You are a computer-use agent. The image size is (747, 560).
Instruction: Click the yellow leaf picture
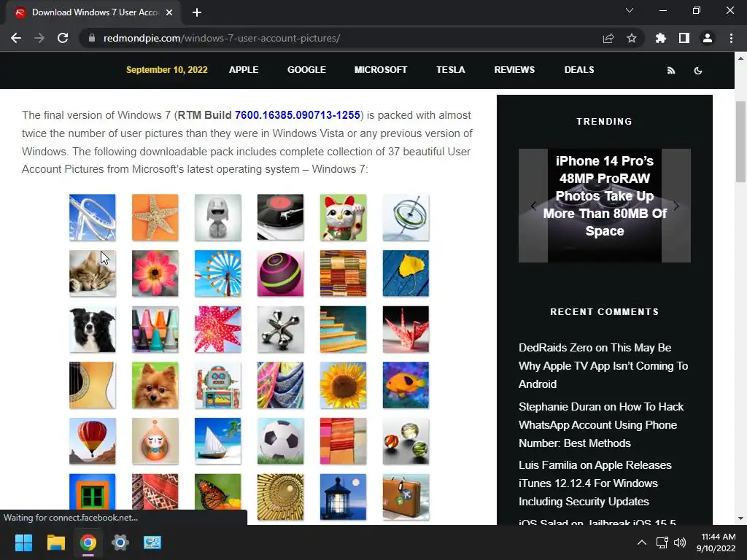[x=406, y=273]
